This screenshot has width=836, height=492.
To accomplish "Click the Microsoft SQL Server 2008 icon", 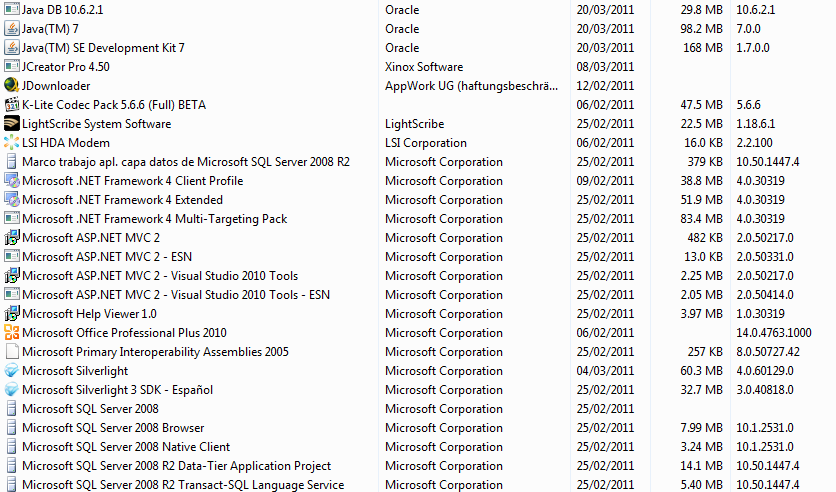I will coord(11,409).
